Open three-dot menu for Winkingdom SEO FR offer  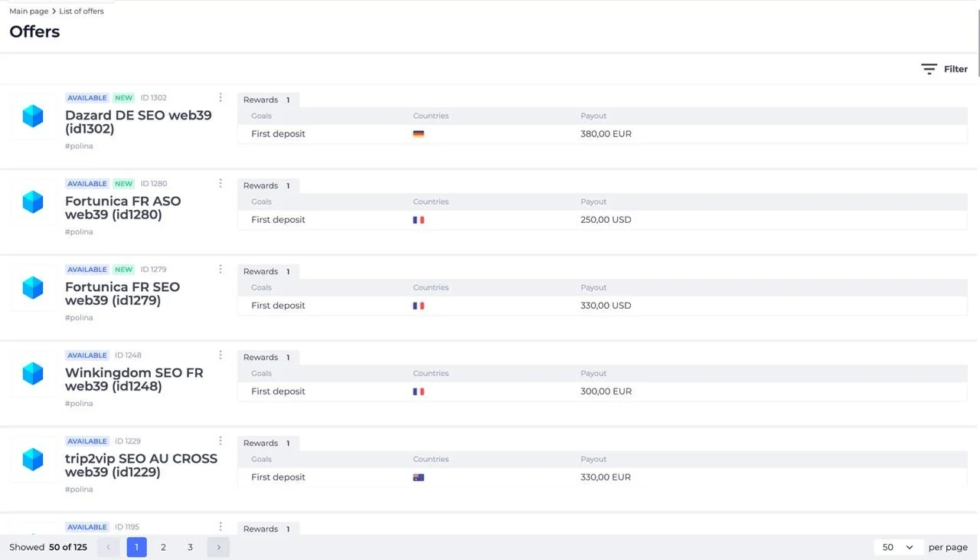coord(220,355)
